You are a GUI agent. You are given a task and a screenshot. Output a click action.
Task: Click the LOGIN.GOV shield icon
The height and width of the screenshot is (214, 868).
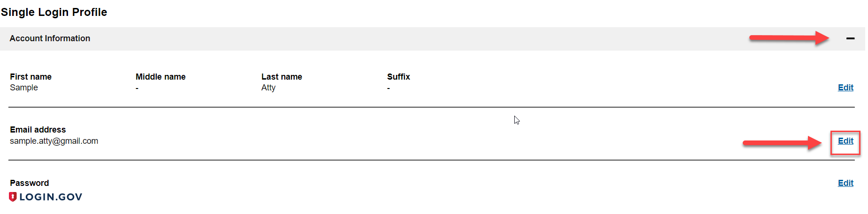[13, 197]
